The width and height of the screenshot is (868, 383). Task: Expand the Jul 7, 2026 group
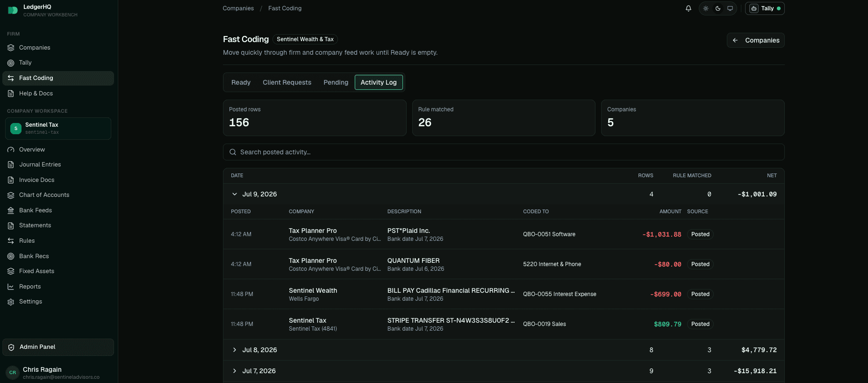235,371
